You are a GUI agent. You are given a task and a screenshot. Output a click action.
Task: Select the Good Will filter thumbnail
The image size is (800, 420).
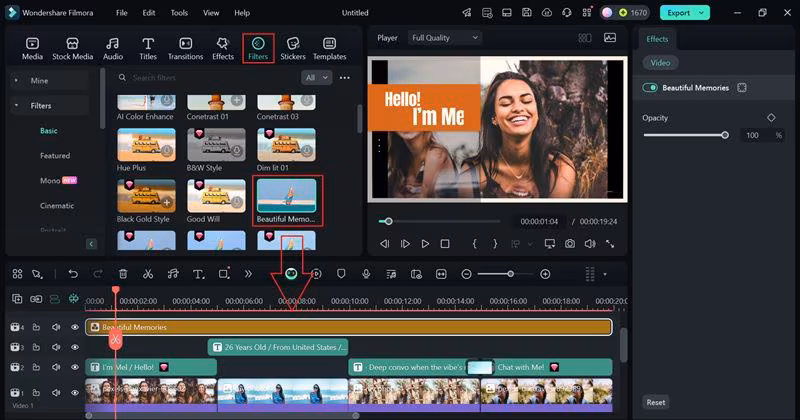[x=216, y=196]
